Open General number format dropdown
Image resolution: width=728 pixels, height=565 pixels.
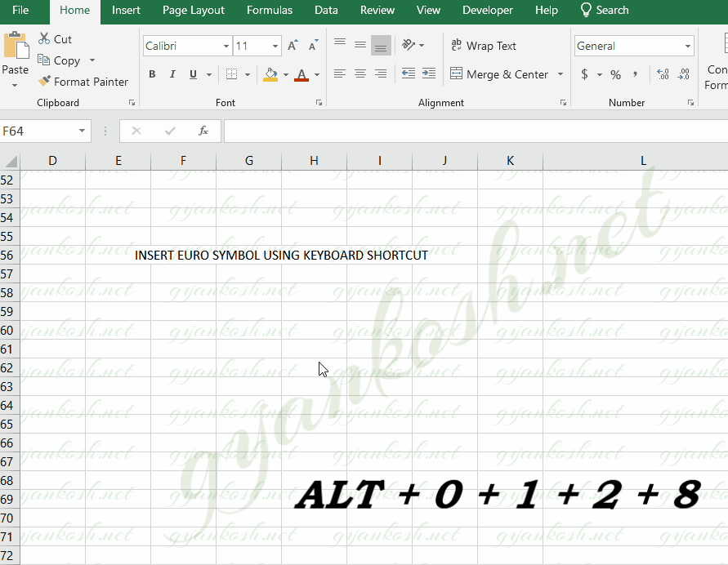click(688, 46)
